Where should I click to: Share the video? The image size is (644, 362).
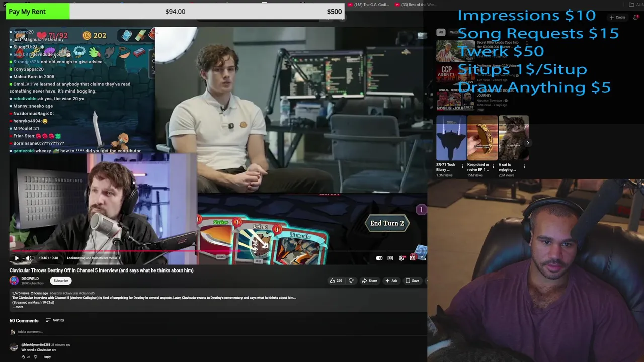[369, 281]
